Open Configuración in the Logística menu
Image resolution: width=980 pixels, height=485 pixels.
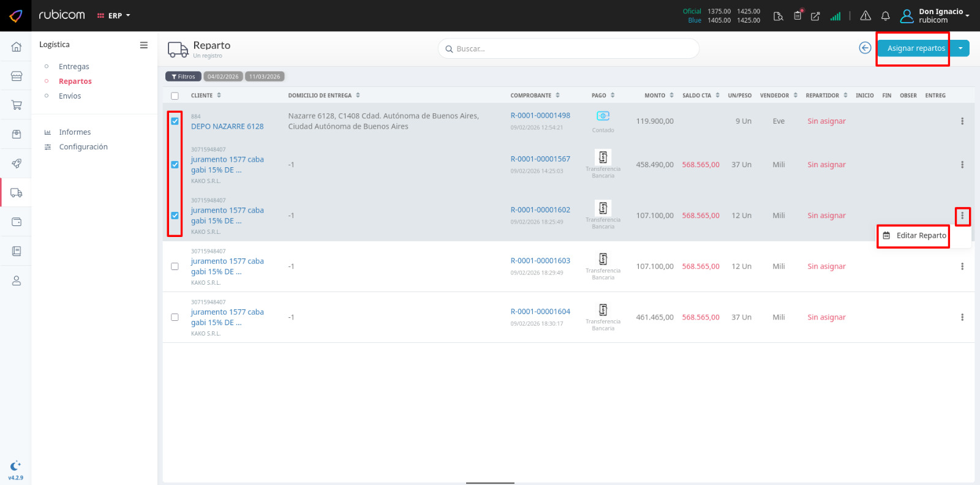83,147
